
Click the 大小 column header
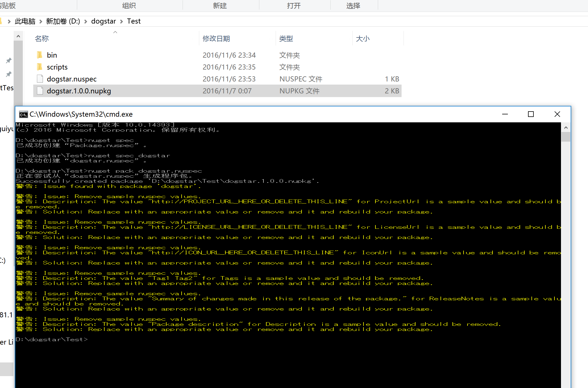tap(363, 39)
